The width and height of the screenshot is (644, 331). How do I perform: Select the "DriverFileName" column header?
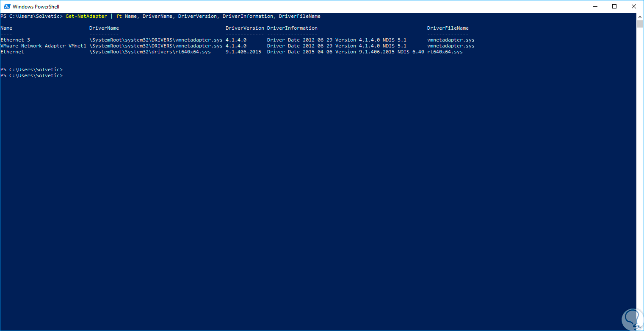(448, 28)
